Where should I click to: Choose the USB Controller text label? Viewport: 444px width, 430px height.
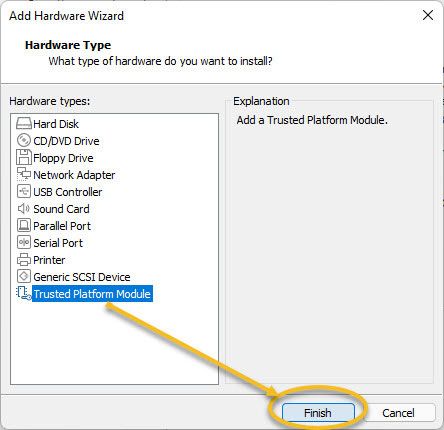(x=68, y=192)
